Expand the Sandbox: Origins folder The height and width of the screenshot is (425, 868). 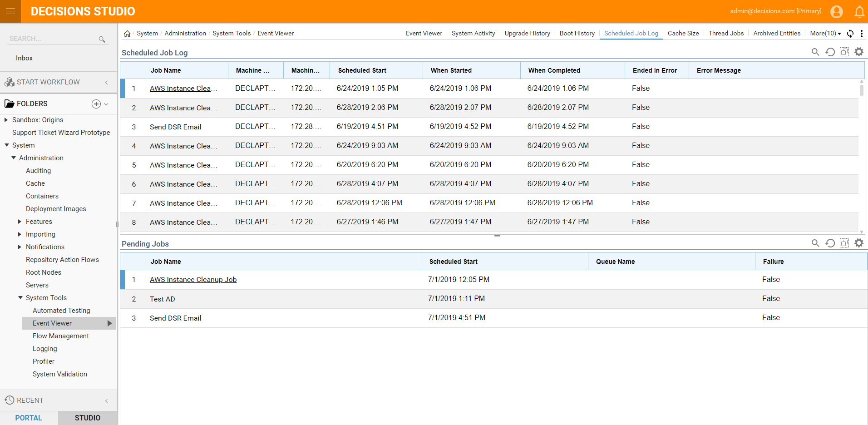pos(6,120)
